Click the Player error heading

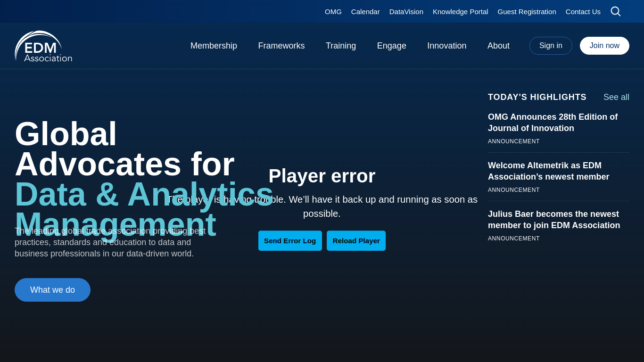tap(322, 176)
